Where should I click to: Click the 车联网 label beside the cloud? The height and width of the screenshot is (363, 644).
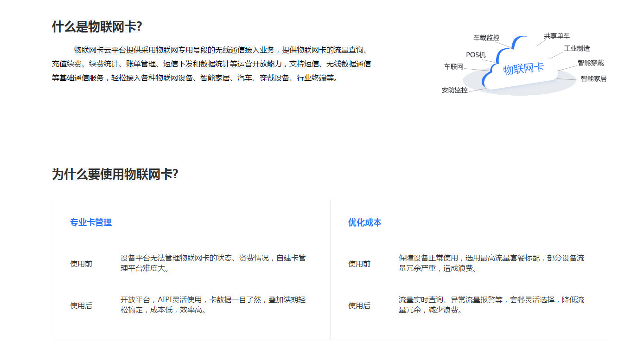453,67
